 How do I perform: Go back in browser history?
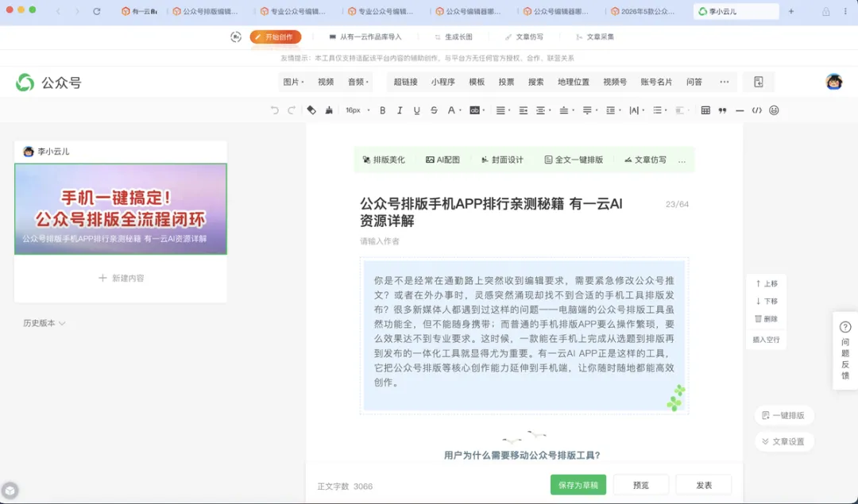point(58,11)
